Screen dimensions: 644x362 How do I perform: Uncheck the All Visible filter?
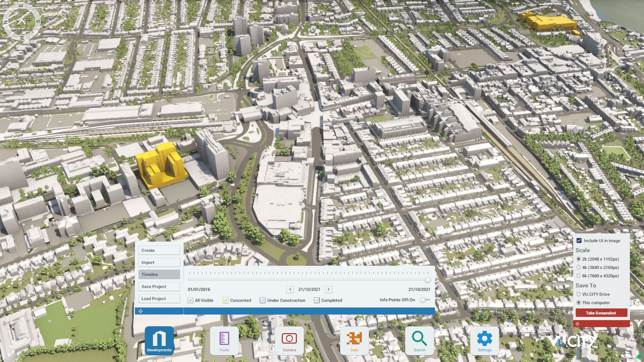pos(191,300)
